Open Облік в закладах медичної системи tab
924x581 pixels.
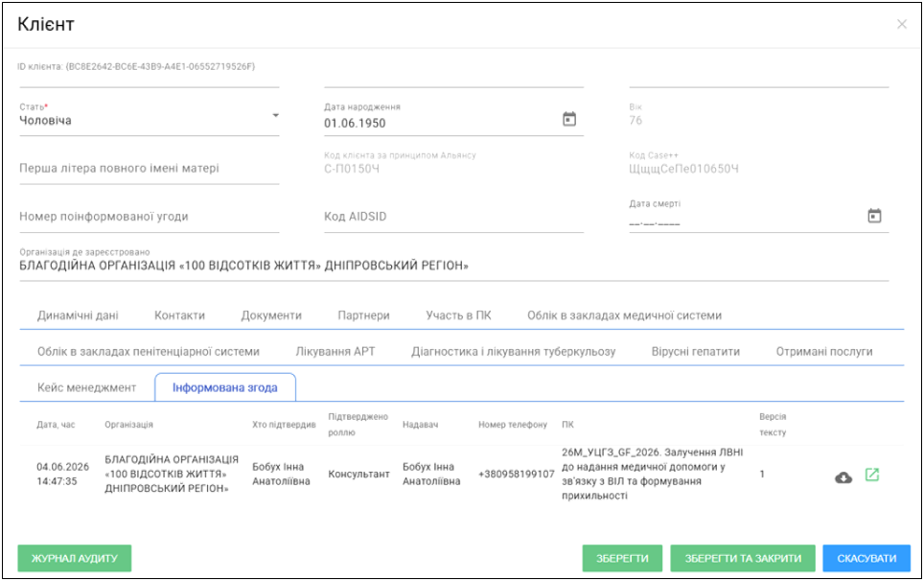[624, 315]
